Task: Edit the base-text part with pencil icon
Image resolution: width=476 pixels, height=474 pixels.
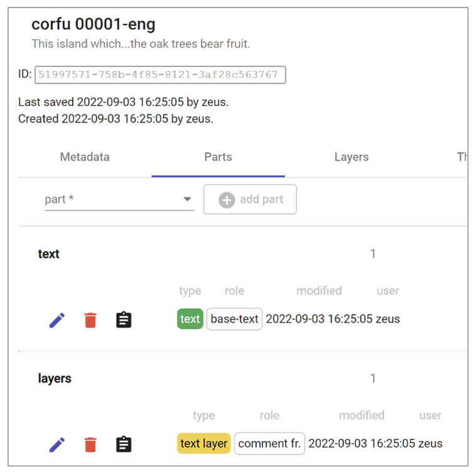Action: pyautogui.click(x=57, y=320)
